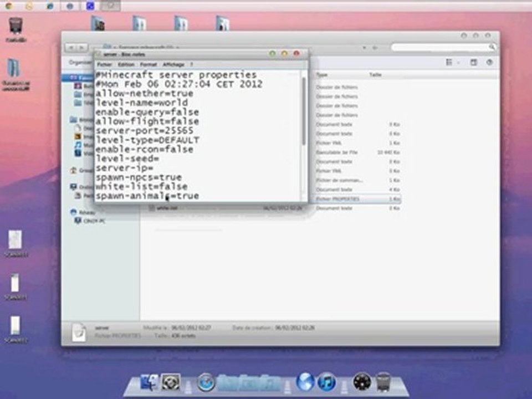Click the Explorer forward navigation arrow
Screen dimensions: 532x399
click(81, 48)
